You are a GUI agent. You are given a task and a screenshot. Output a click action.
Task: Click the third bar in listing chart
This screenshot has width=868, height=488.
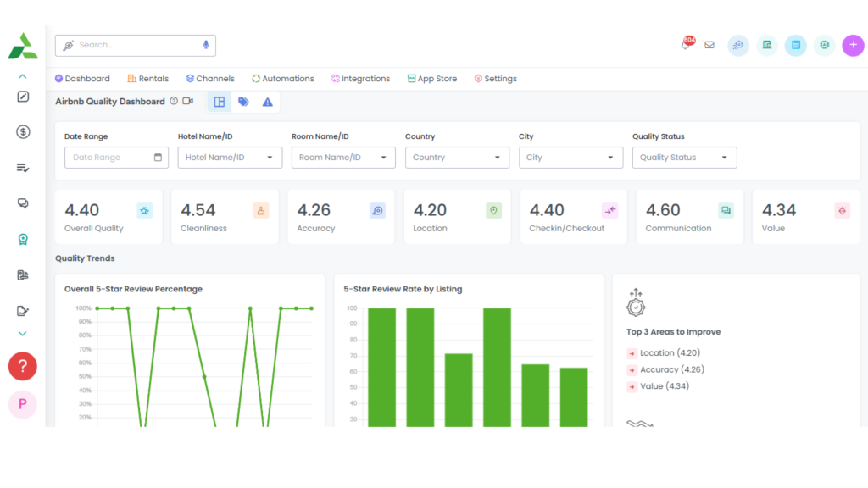click(x=459, y=390)
